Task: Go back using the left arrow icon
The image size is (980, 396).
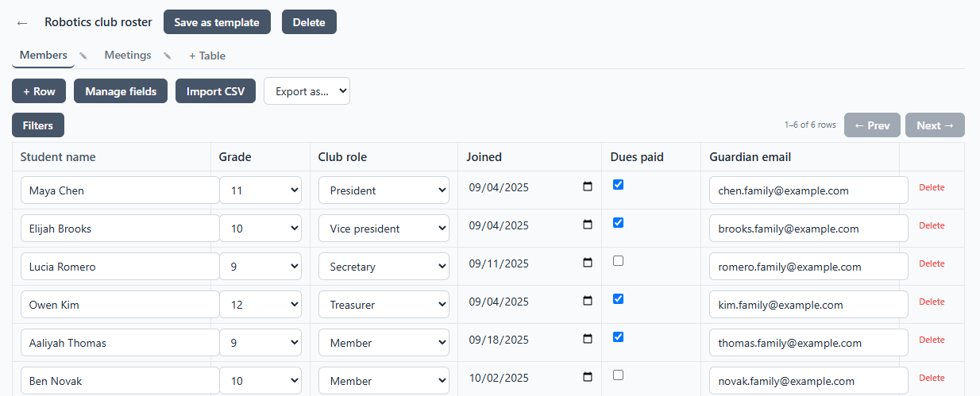Action: pos(22,23)
